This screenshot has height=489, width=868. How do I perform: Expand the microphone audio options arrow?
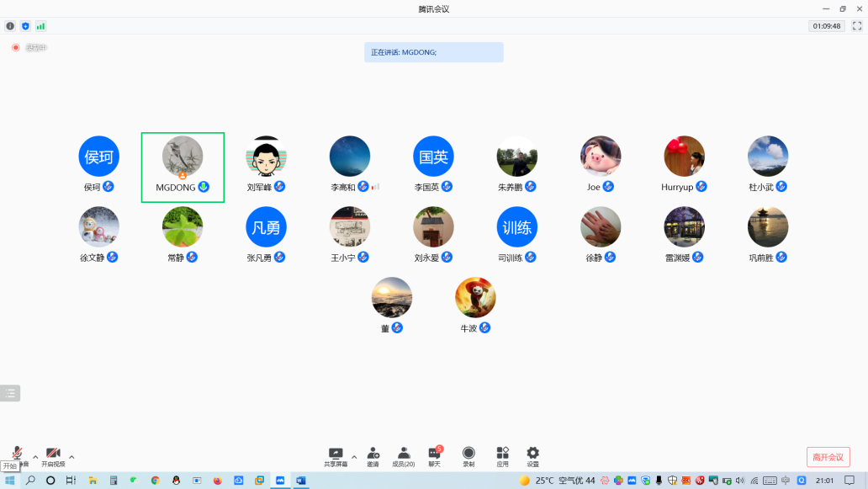pyautogui.click(x=35, y=457)
